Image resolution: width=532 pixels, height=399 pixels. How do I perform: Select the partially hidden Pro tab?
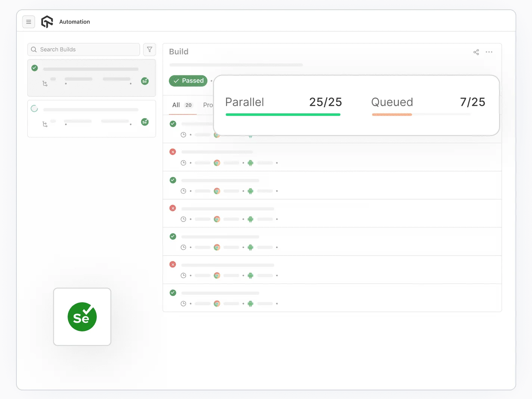coord(208,105)
